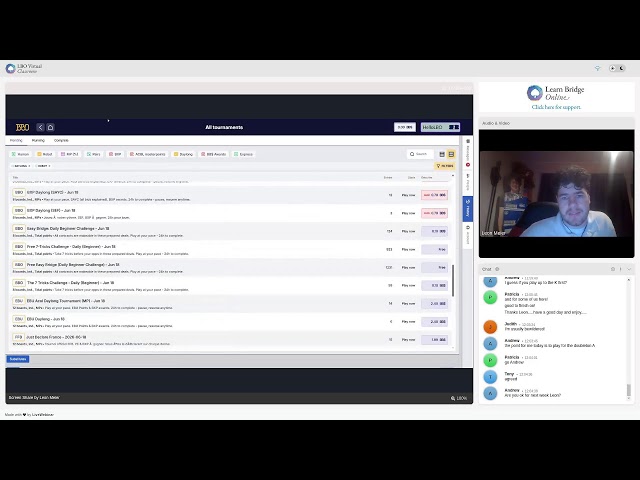640x480 pixels.
Task: Click the 100% zoom control
Action: pyautogui.click(x=459, y=398)
